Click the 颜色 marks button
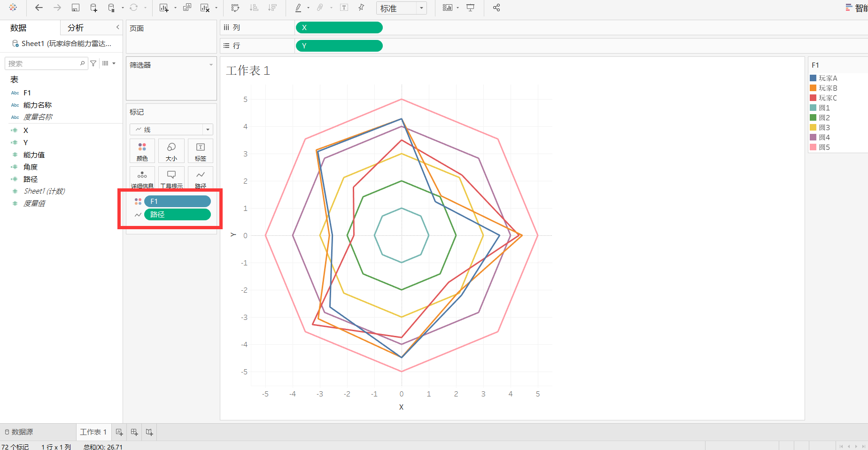868x450 pixels. (x=142, y=151)
